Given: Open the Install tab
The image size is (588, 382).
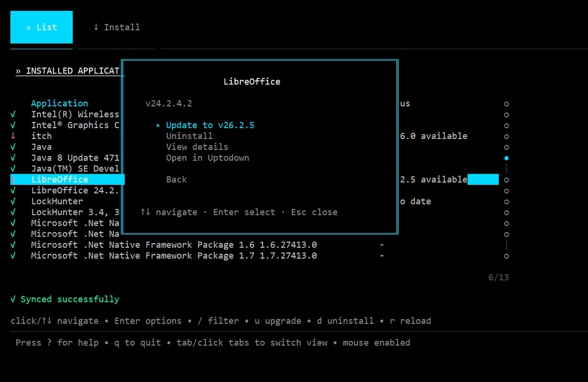Looking at the screenshot, I should tap(117, 27).
